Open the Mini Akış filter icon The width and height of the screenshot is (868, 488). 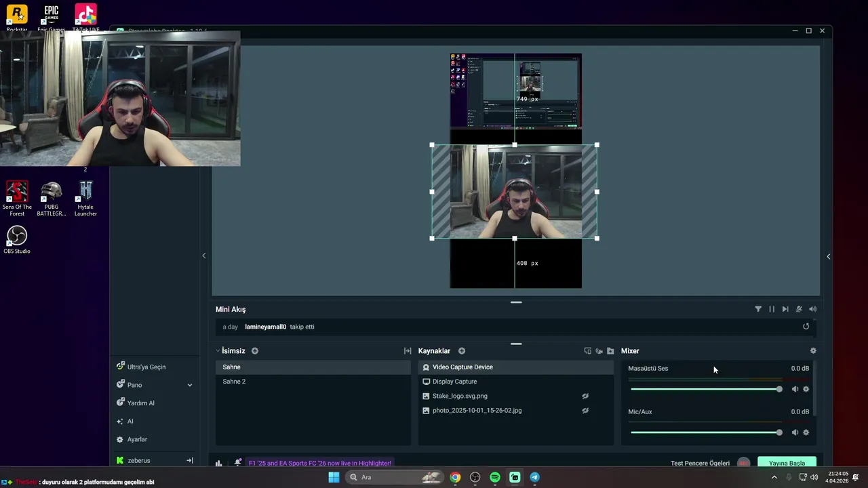758,309
